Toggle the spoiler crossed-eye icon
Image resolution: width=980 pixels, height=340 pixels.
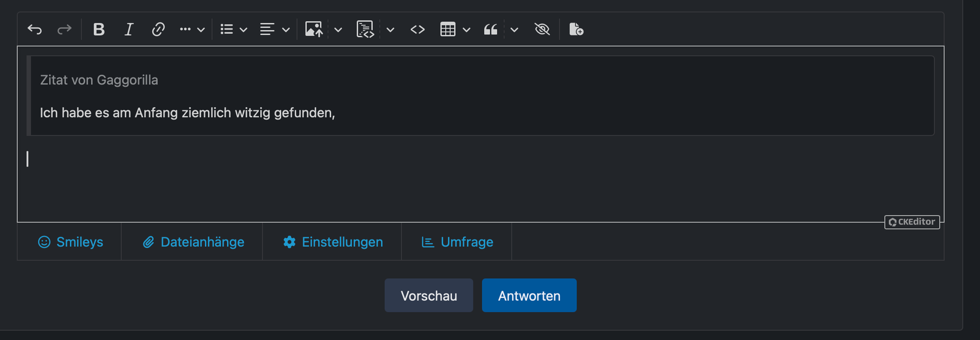coord(542,30)
